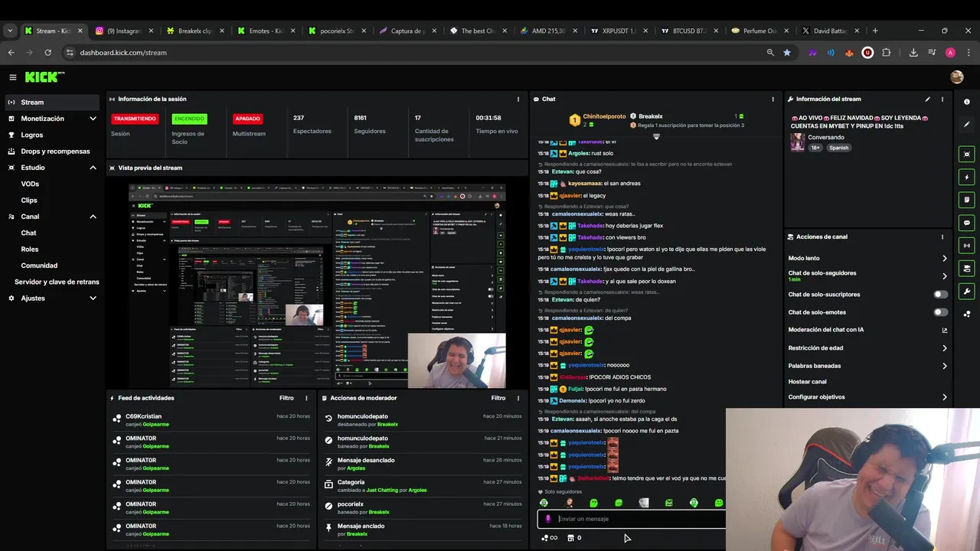Open Acciones de canal three-dot menu
The height and width of the screenshot is (551, 980).
[942, 237]
